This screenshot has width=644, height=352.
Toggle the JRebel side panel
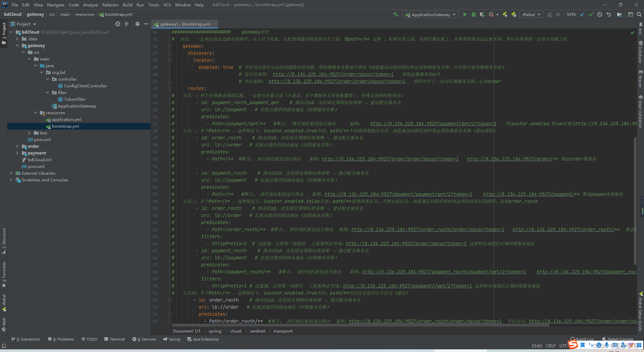tap(4, 303)
